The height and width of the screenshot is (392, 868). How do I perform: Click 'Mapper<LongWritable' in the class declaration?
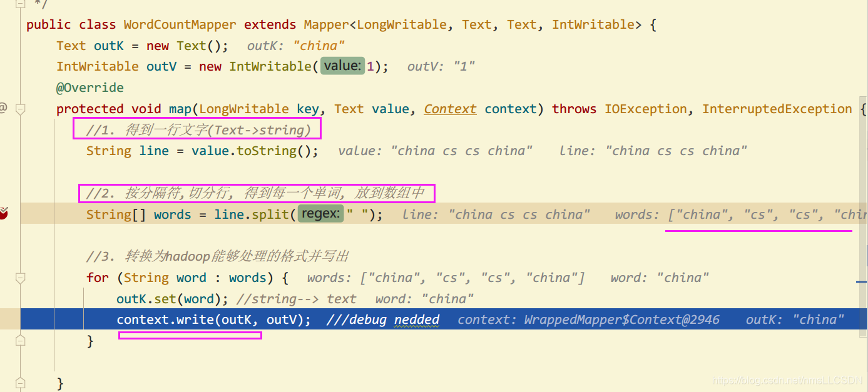[x=375, y=24]
